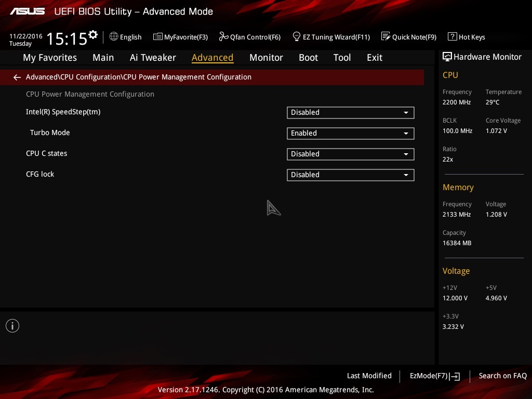This screenshot has width=532, height=399.
Task: Expand the CPU C states dropdown
Action: click(350, 154)
